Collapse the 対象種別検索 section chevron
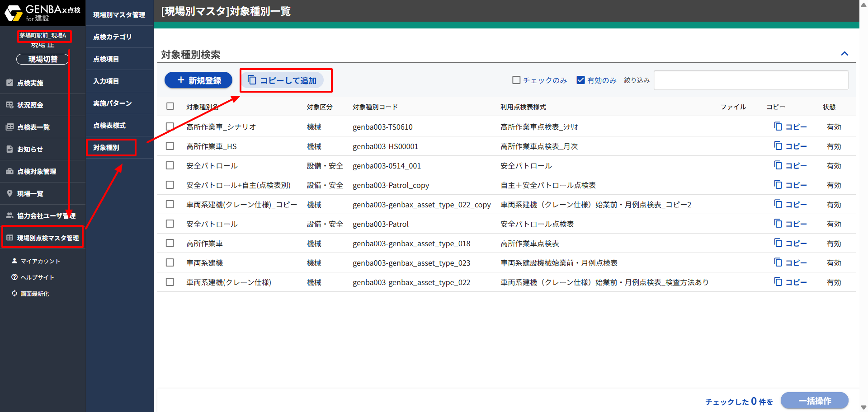Image resolution: width=868 pixels, height=412 pixels. (x=844, y=54)
